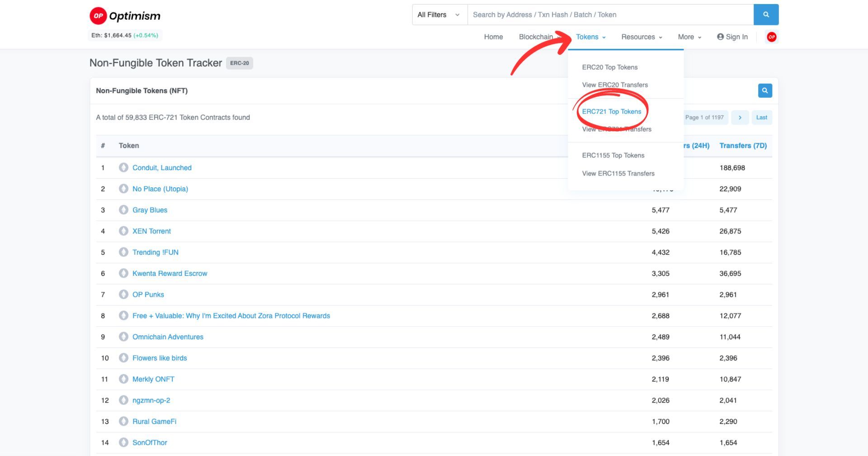Click 188,698 transfers value for Conduit
Image resolution: width=868 pixels, height=456 pixels.
pos(732,168)
